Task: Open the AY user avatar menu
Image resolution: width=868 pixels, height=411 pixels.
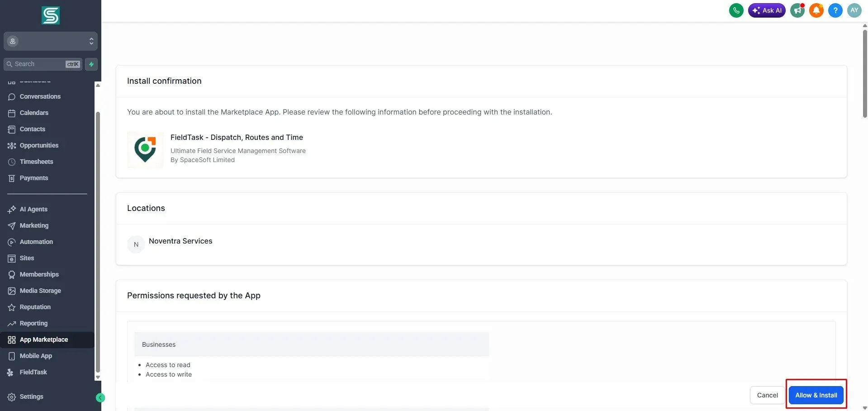Action: [854, 10]
